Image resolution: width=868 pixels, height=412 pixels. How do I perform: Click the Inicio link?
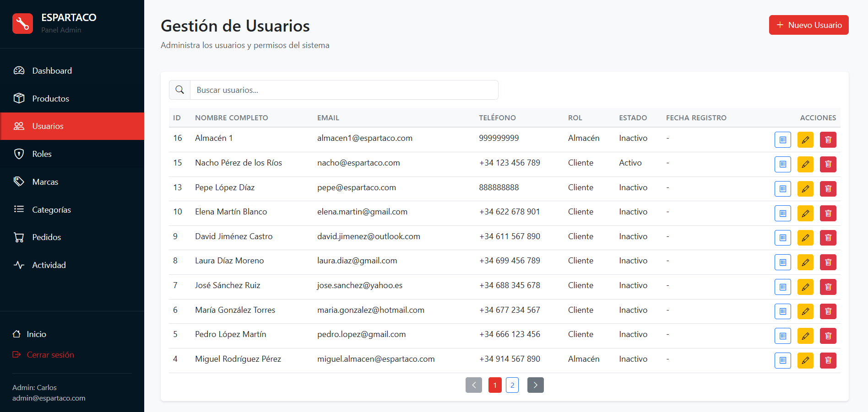pos(29,334)
